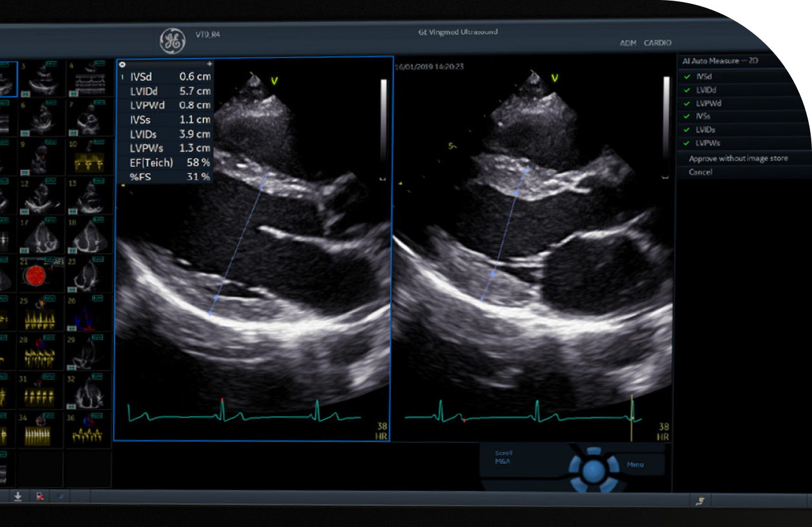Click the red X delete icon in bottom toolbar
This screenshot has height=527, width=812.
(40, 496)
